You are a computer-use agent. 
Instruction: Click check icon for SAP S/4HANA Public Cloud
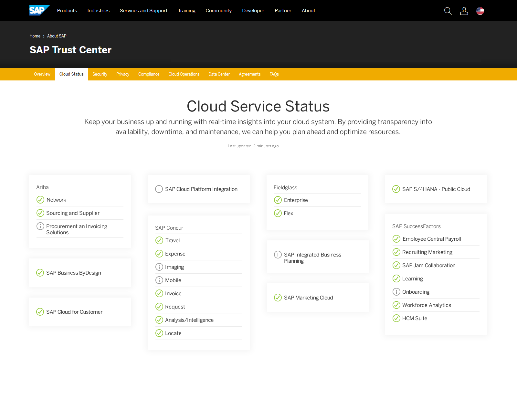(396, 189)
